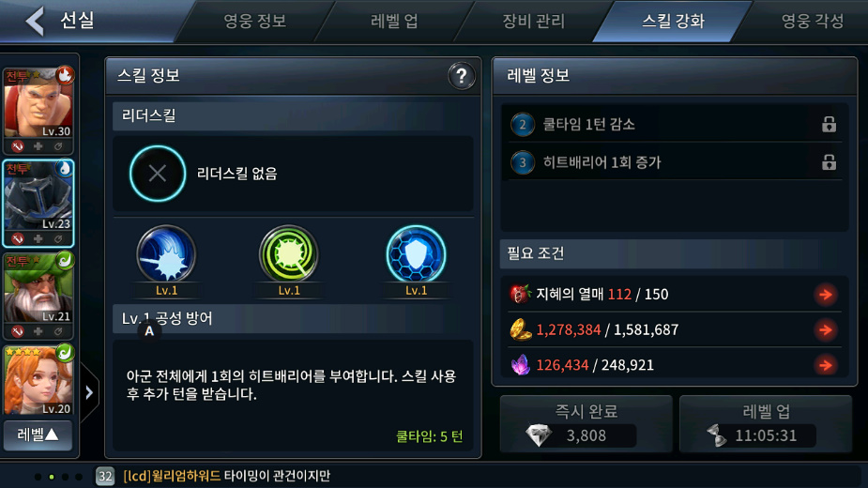Open the 영웅 각성 tab
The width and height of the screenshot is (868, 488).
pos(812,21)
